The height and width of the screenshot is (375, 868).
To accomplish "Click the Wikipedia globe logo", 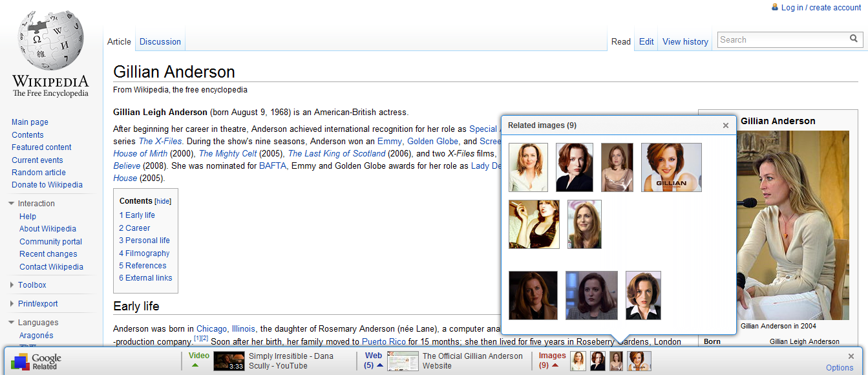I will 50,41.
